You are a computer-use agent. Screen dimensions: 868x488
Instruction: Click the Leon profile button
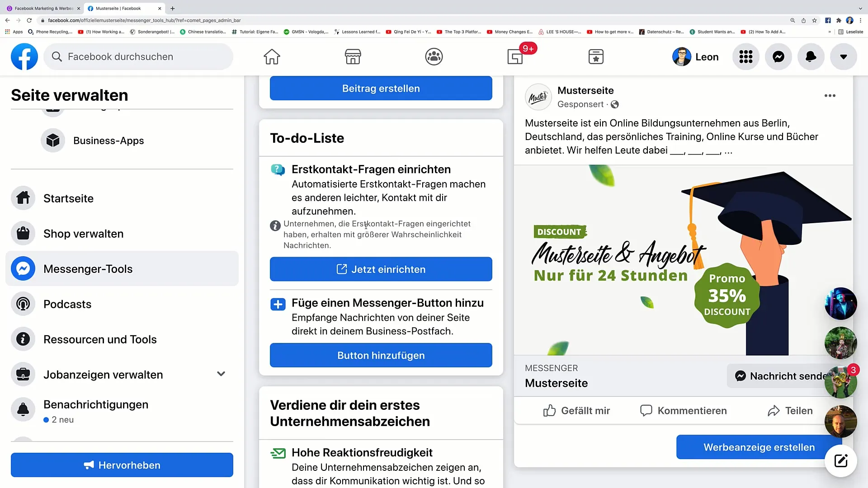(x=695, y=56)
